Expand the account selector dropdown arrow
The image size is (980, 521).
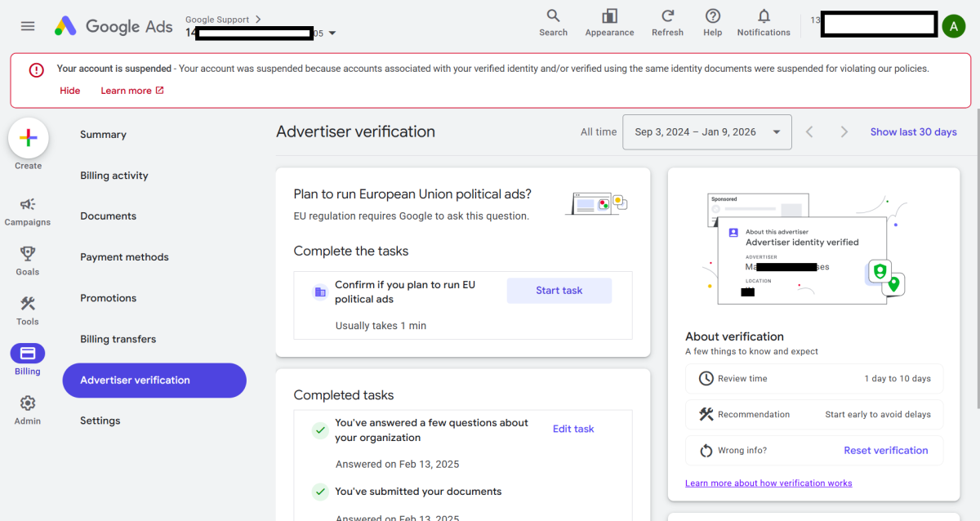pyautogui.click(x=332, y=33)
